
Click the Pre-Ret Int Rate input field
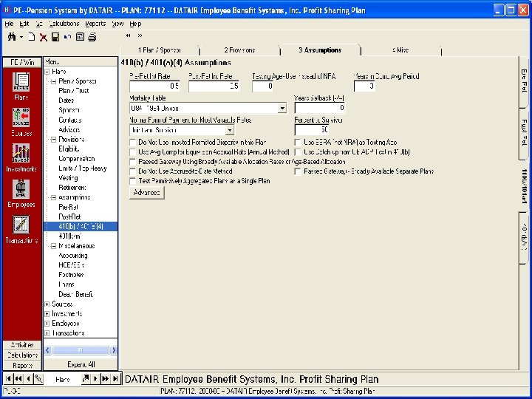click(154, 86)
